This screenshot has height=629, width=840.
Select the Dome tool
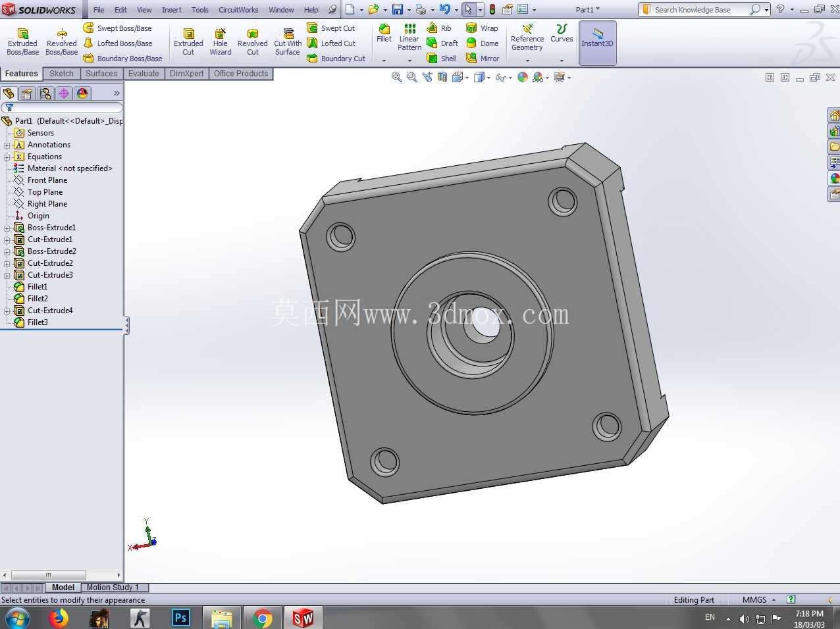click(482, 43)
